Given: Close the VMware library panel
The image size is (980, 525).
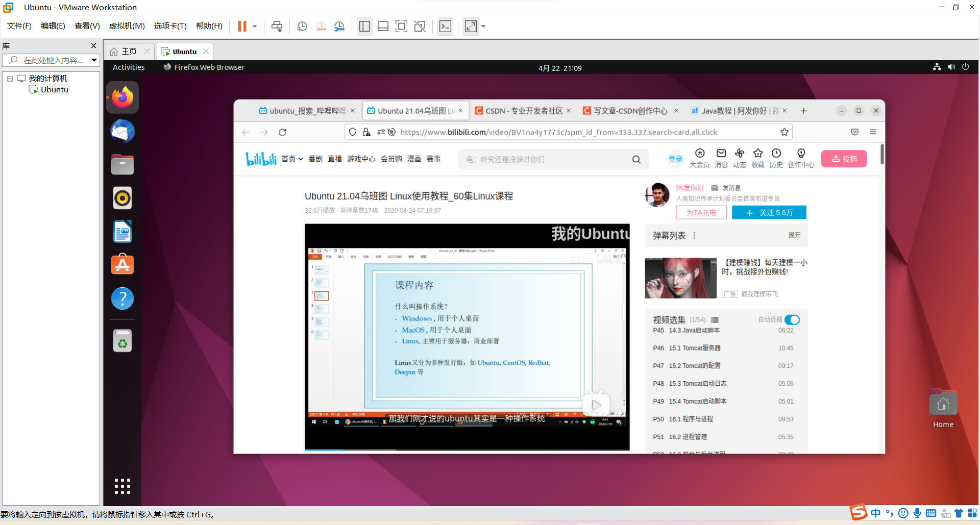Looking at the screenshot, I should (x=93, y=46).
